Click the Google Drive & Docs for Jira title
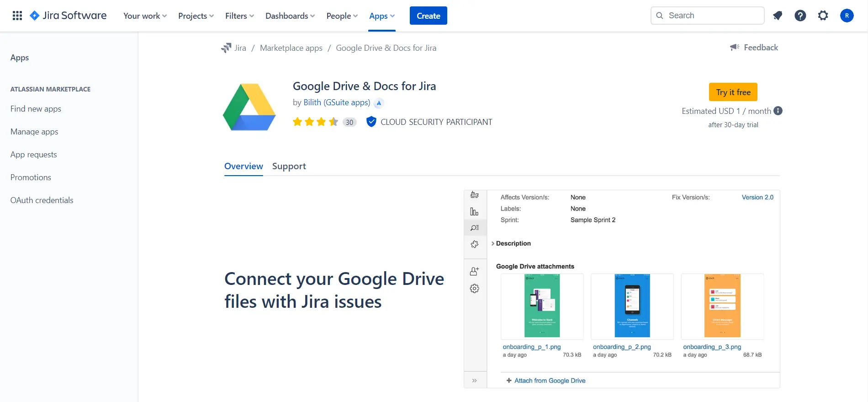 [364, 86]
